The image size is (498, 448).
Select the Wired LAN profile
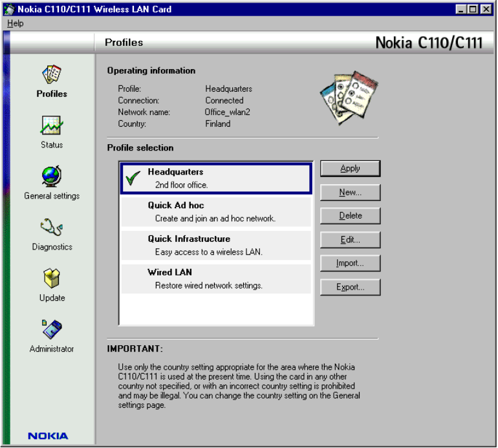(x=216, y=279)
